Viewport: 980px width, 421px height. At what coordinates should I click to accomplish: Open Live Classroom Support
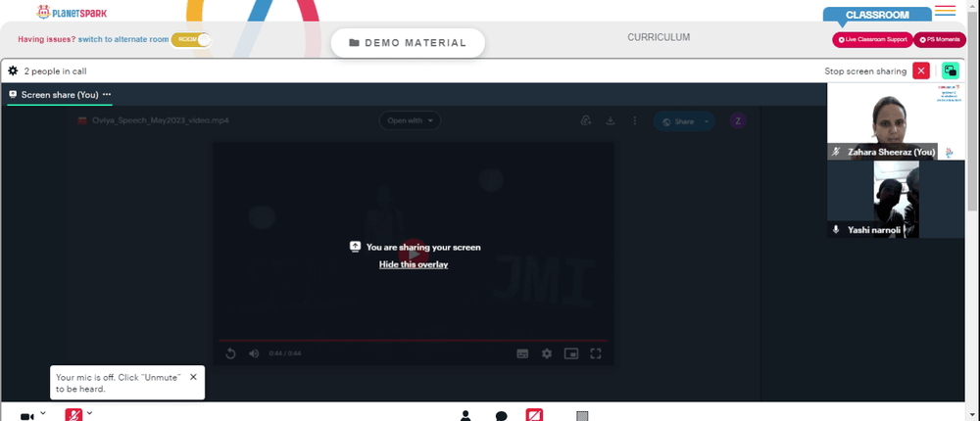872,39
